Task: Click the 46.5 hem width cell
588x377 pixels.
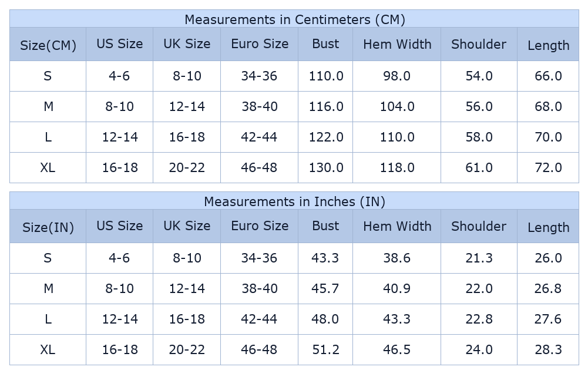Action: tap(397, 349)
